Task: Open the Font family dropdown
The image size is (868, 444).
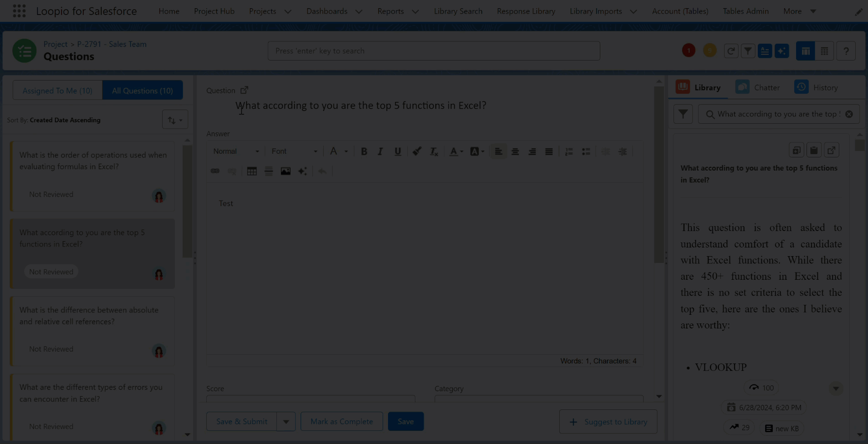Action: [294, 151]
